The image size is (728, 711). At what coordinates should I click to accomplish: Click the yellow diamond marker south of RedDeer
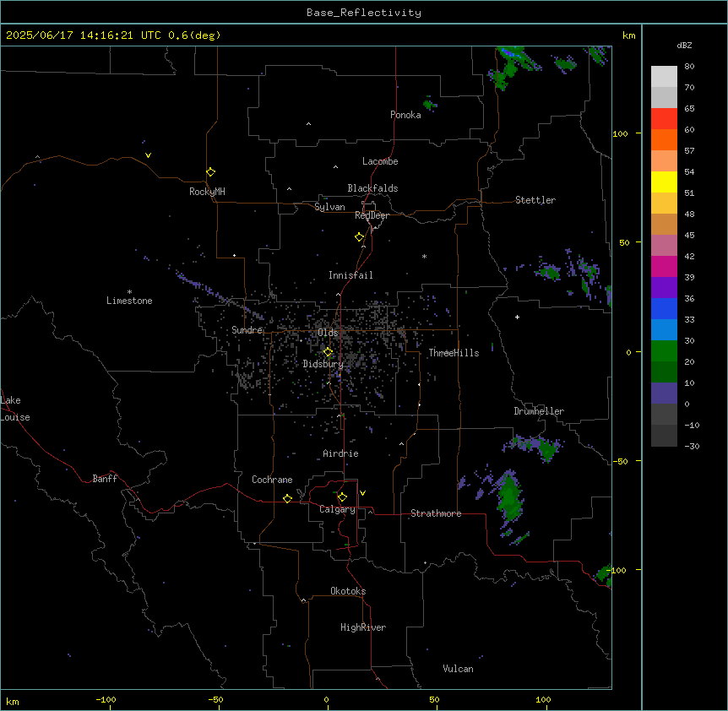(x=360, y=237)
